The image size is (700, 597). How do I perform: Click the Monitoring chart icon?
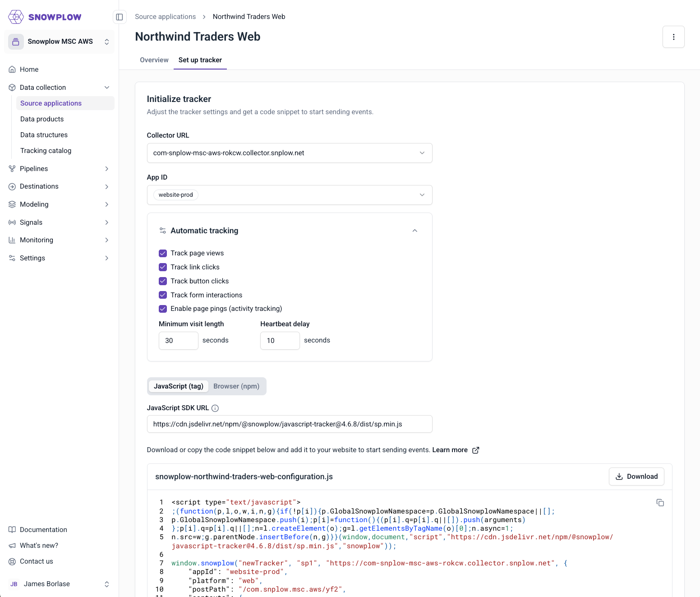(x=12, y=240)
